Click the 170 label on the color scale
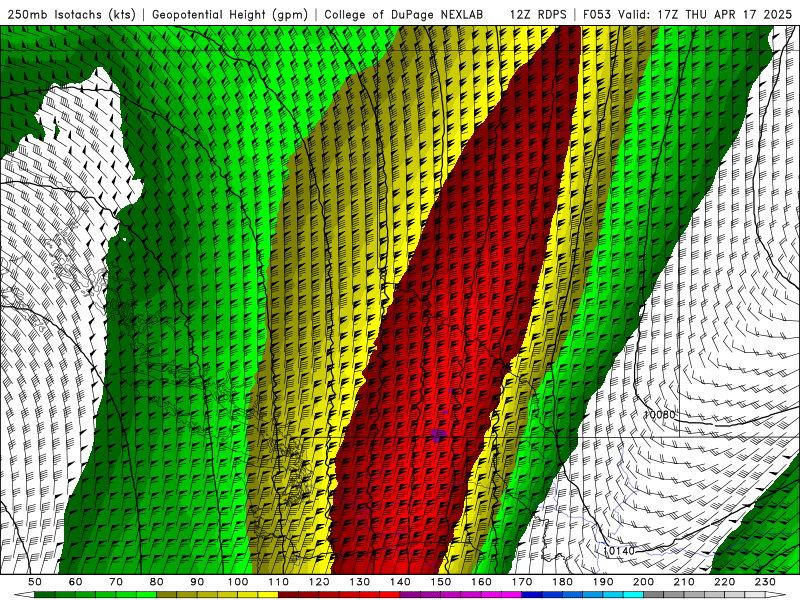 522,582
